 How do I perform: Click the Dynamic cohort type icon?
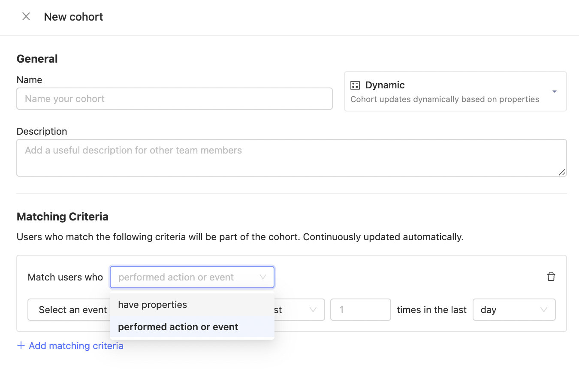click(355, 85)
